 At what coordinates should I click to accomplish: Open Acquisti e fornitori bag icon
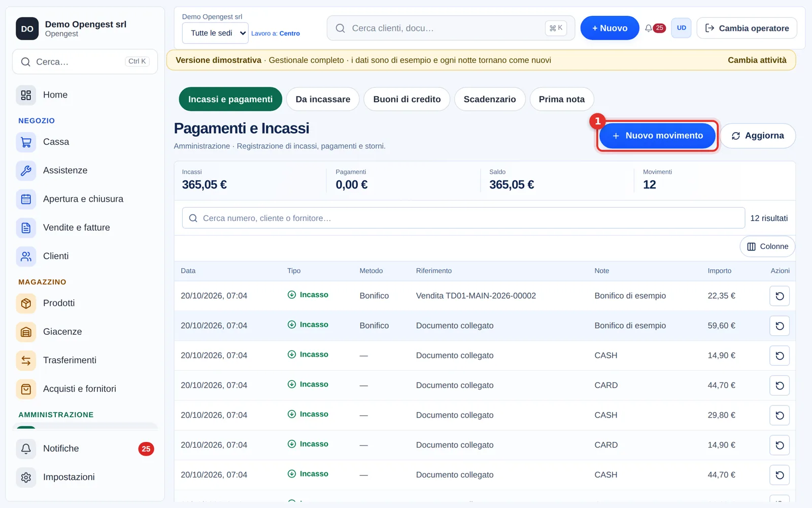coord(26,389)
